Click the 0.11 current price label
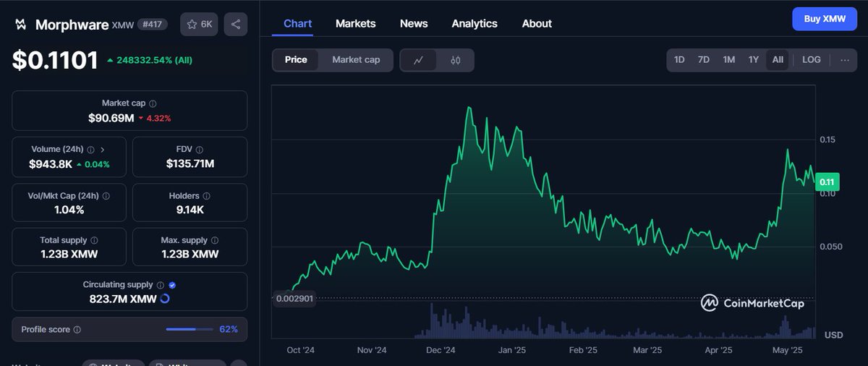The height and width of the screenshot is (366, 868). [x=827, y=182]
